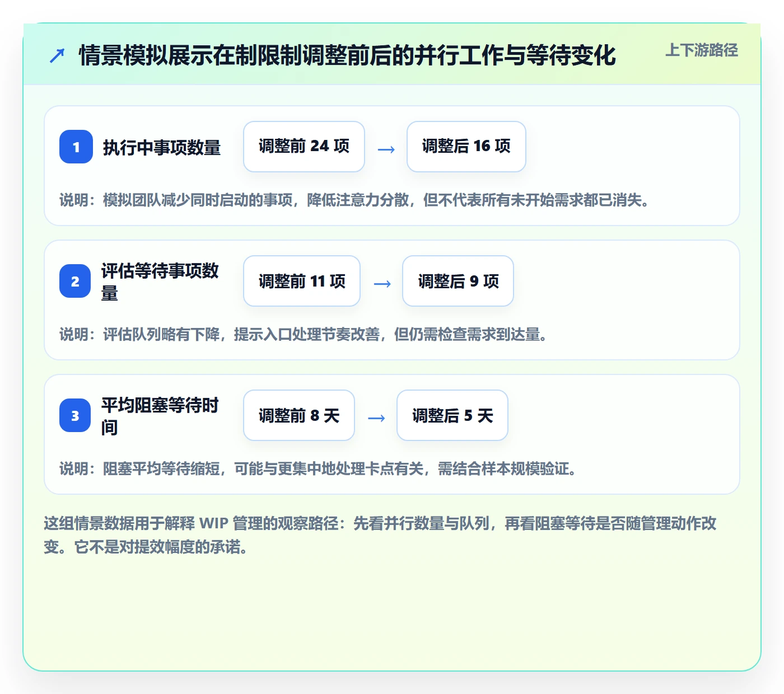The width and height of the screenshot is (784, 694).
Task: Click the note starting 说明：阻塞平均等待缩短
Action: [x=319, y=469]
